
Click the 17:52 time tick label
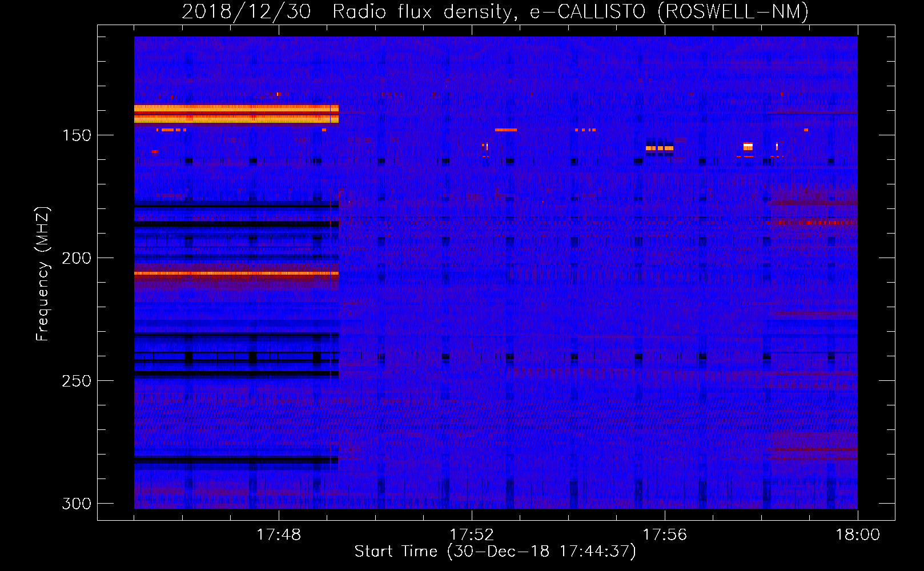point(472,535)
